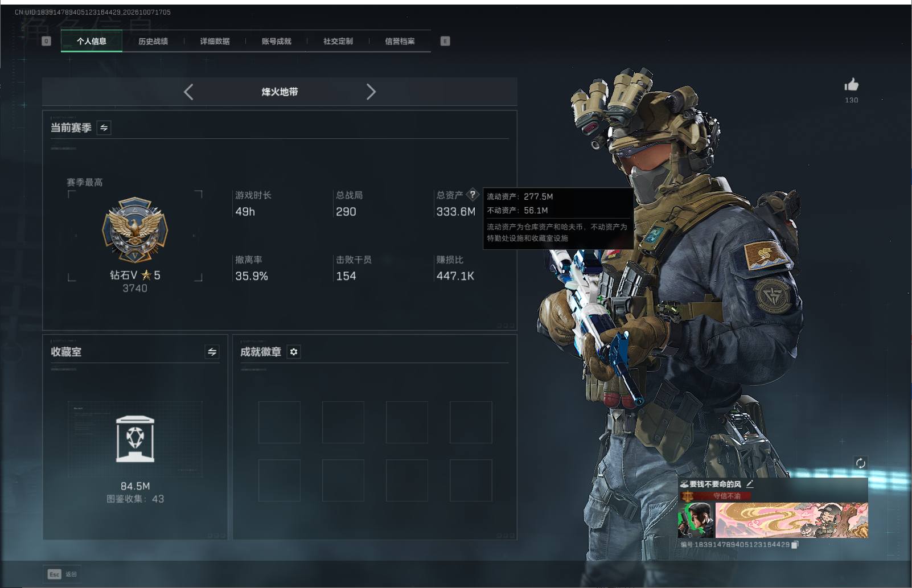Viewport: 912px width, 588px height.
Task: Click the E key tab-switch icon
Action: tap(445, 41)
